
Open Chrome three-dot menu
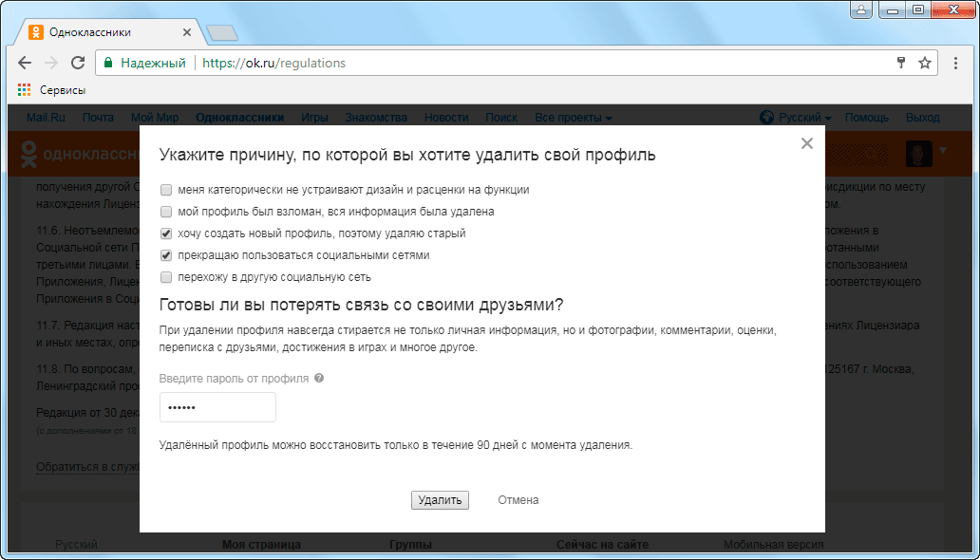(955, 64)
